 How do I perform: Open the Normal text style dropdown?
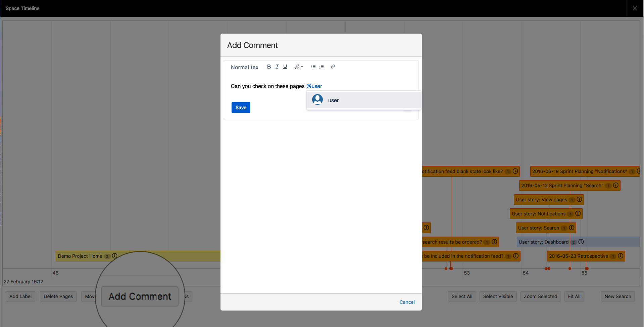click(244, 67)
